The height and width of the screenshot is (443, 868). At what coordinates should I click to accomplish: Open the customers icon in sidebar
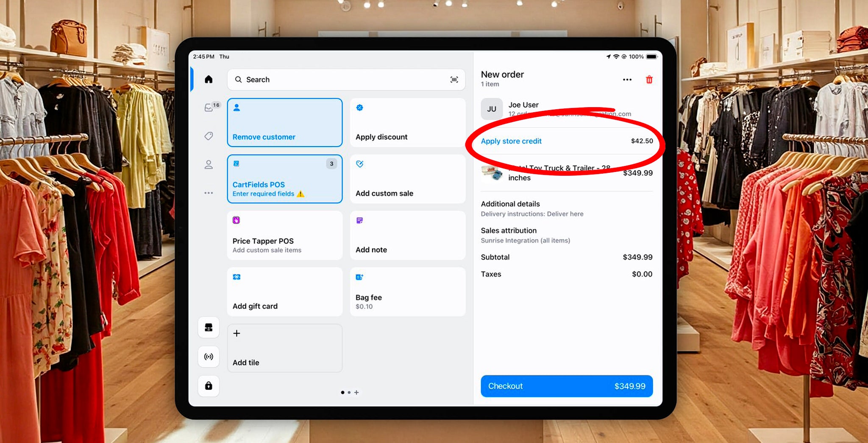point(209,165)
